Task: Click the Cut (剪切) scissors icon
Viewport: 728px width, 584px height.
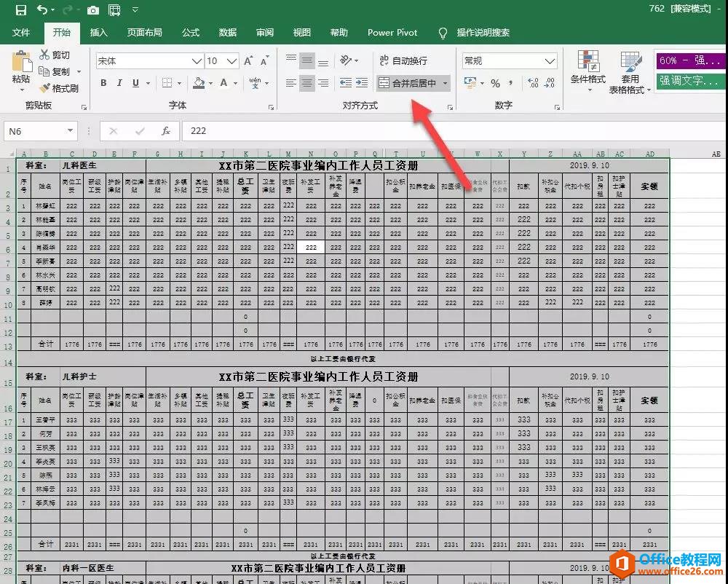Action: click(44, 55)
